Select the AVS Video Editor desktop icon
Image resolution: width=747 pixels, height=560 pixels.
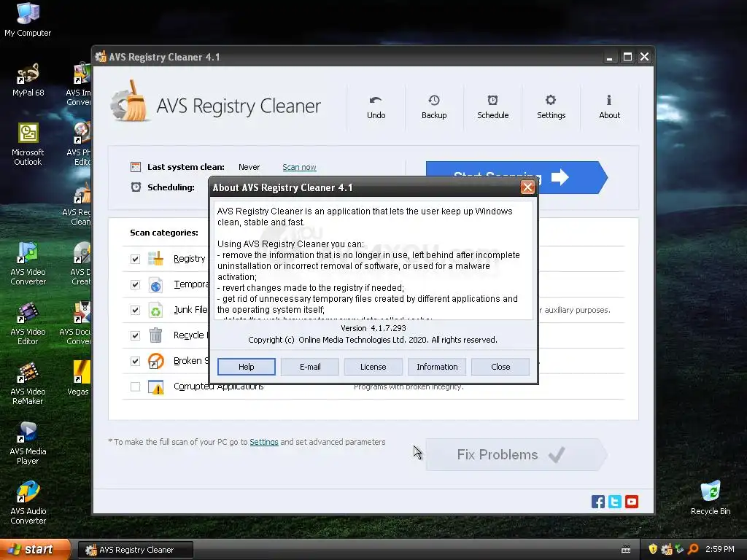(28, 324)
